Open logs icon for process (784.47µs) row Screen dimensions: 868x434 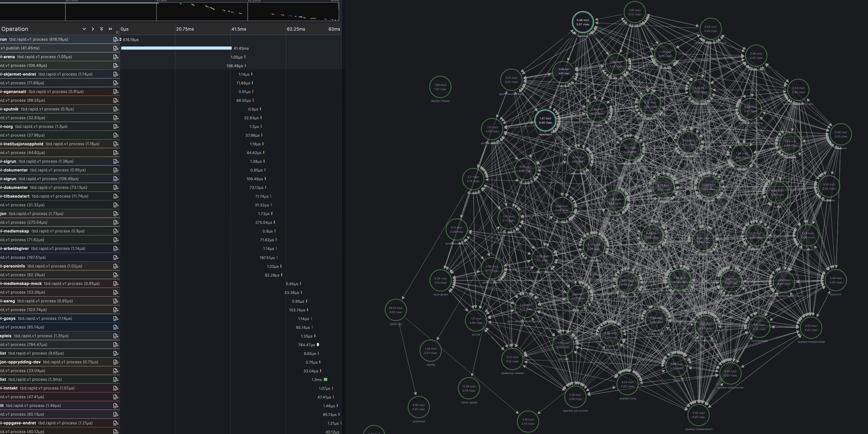point(116,345)
